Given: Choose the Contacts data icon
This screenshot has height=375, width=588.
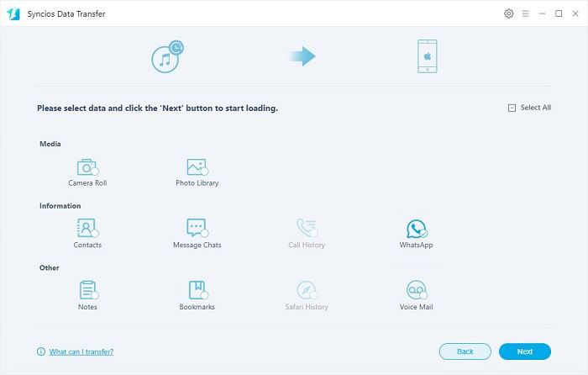Looking at the screenshot, I should [x=87, y=228].
